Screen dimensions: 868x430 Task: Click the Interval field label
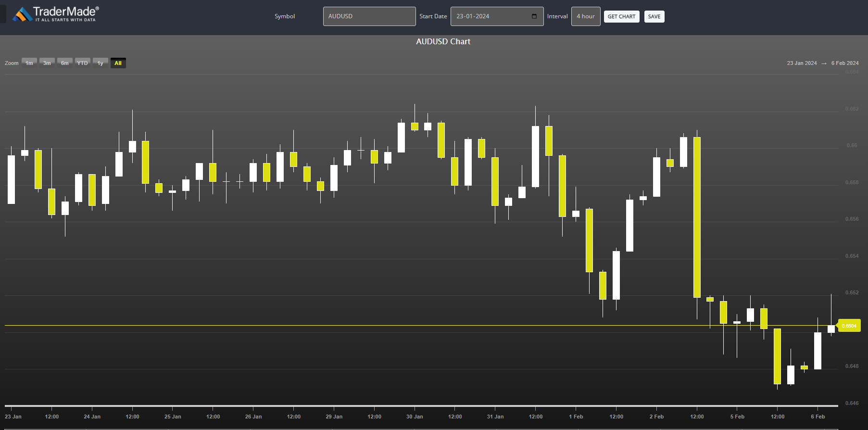557,16
